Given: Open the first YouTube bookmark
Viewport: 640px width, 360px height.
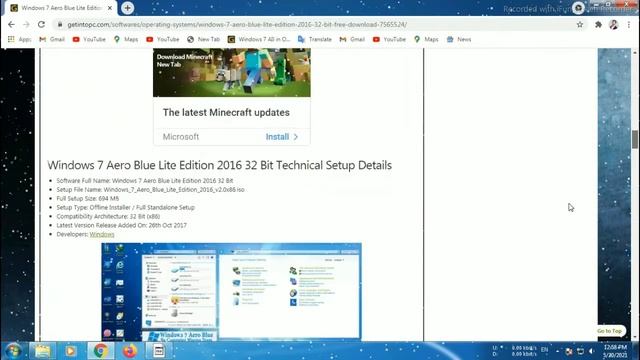Looking at the screenshot, I should coord(89,39).
